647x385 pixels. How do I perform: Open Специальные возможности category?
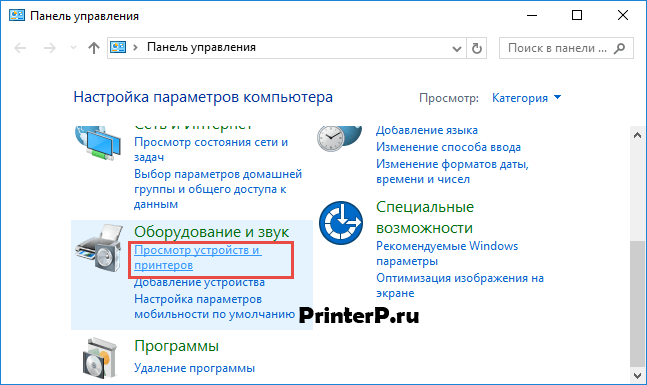point(425,217)
